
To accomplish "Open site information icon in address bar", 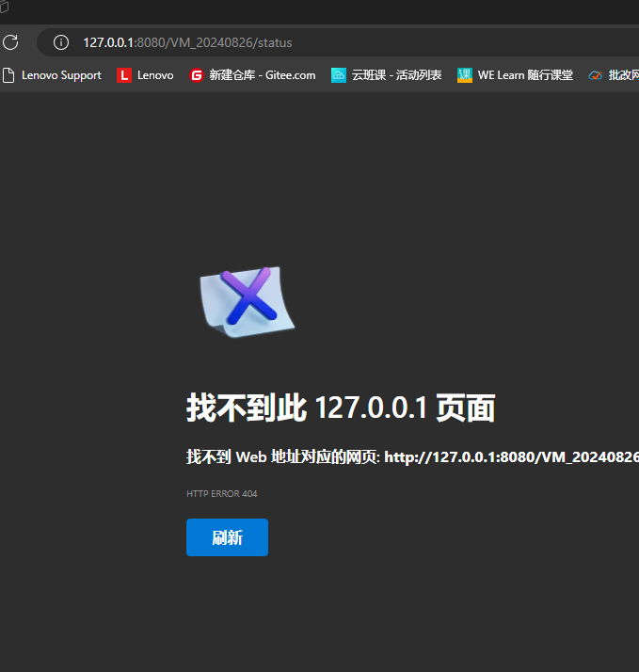I will (x=61, y=42).
